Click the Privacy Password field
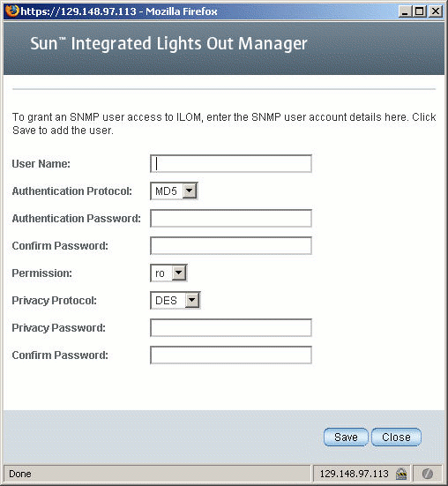 click(x=231, y=327)
